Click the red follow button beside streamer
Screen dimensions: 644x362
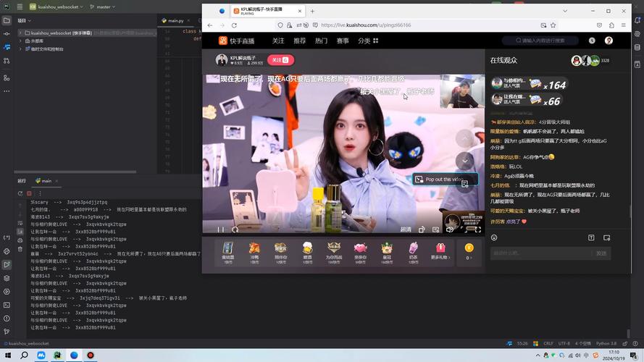(x=280, y=60)
